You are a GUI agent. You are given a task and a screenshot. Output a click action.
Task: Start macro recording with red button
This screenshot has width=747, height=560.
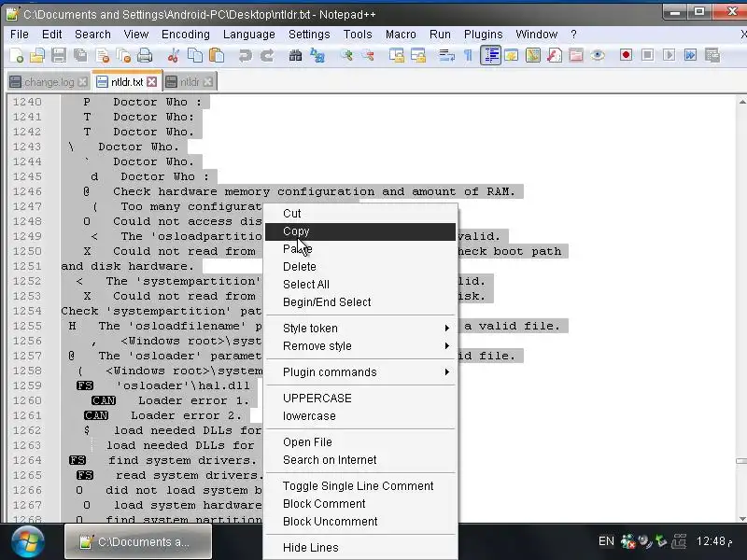coord(626,55)
